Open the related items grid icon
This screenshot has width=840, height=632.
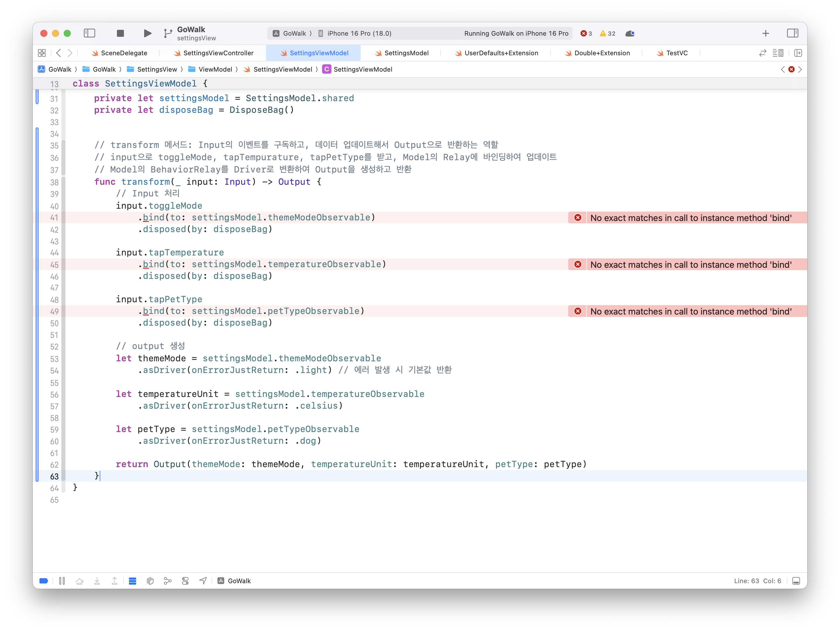[x=42, y=53]
